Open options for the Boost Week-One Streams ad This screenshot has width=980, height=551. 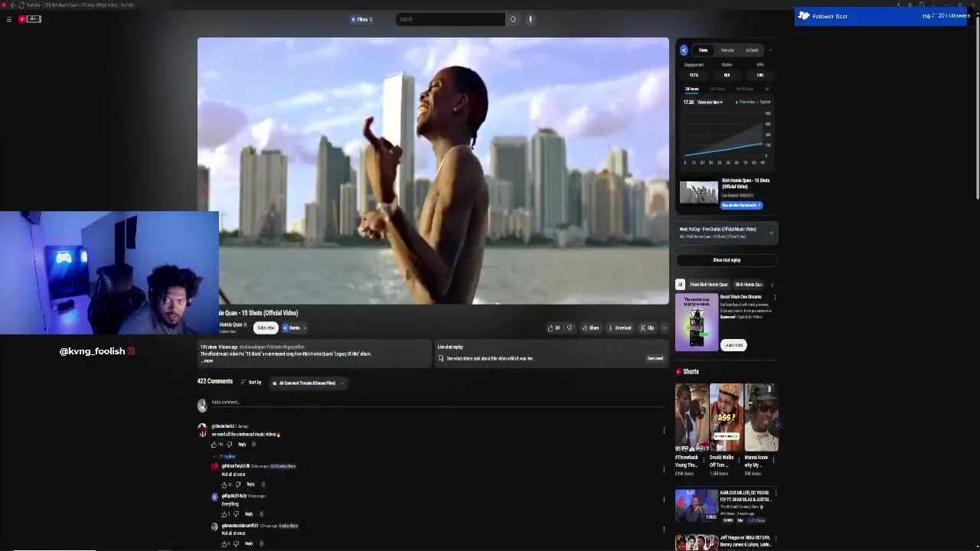click(x=774, y=297)
